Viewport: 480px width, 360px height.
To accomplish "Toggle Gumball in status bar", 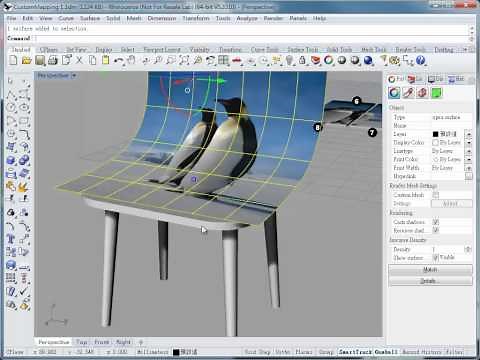I will pos(386,352).
